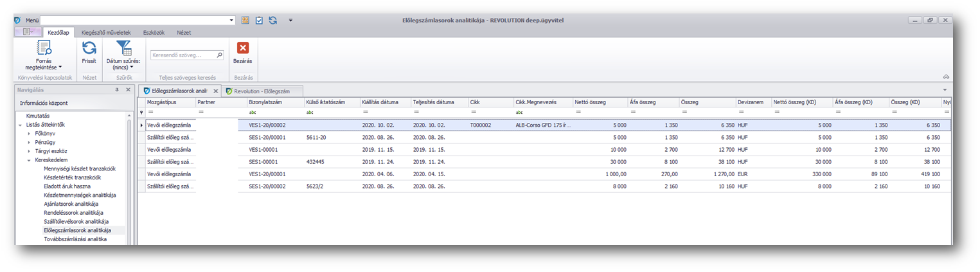980x272 pixels.
Task: Click the Információs központ header
Action: [x=44, y=103]
